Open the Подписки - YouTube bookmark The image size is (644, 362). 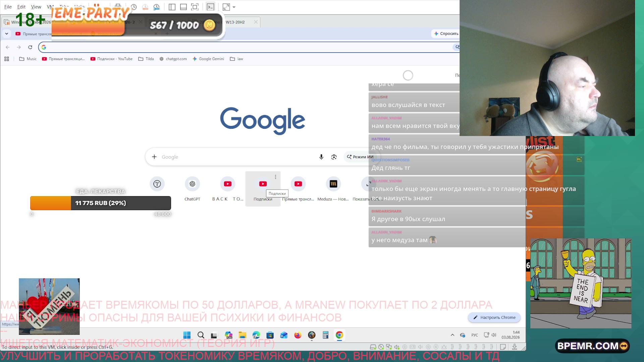point(111,59)
